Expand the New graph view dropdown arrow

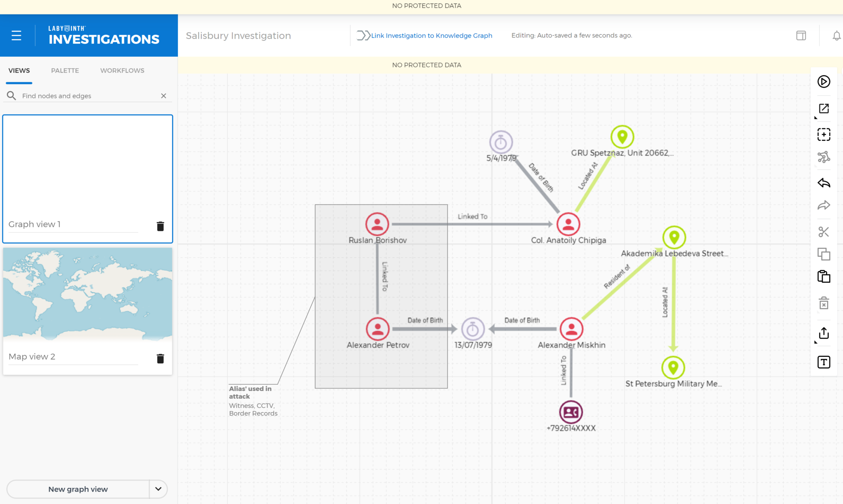tap(158, 489)
